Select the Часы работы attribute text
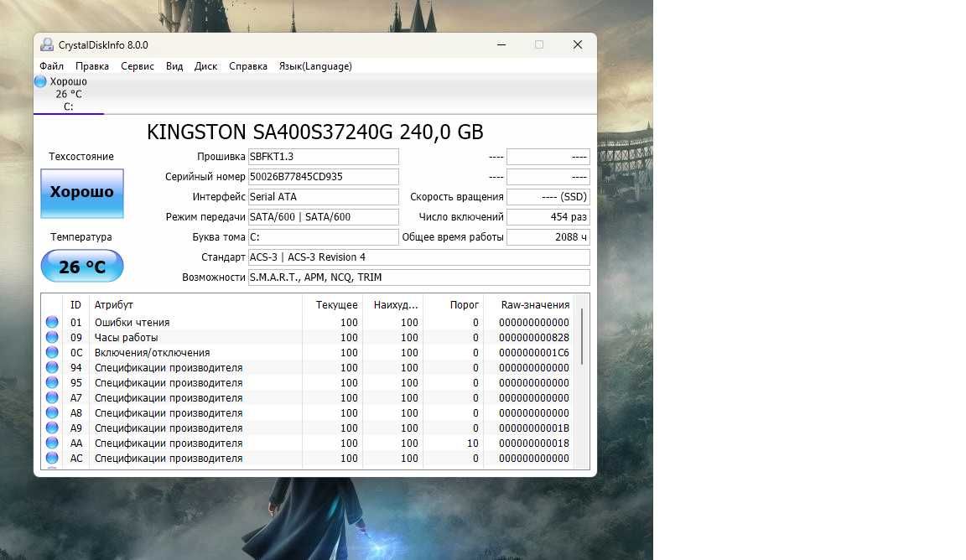 coord(127,338)
